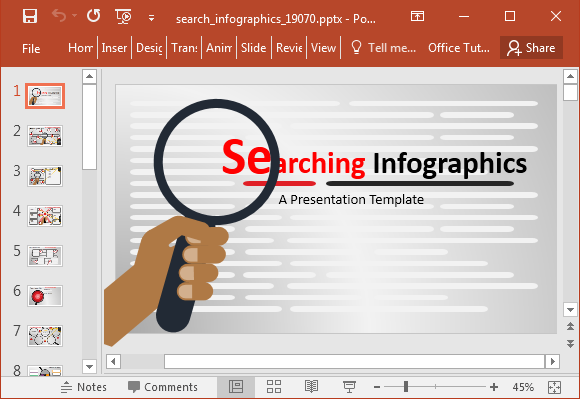Switch to Slide Sorter view icon

(x=274, y=387)
